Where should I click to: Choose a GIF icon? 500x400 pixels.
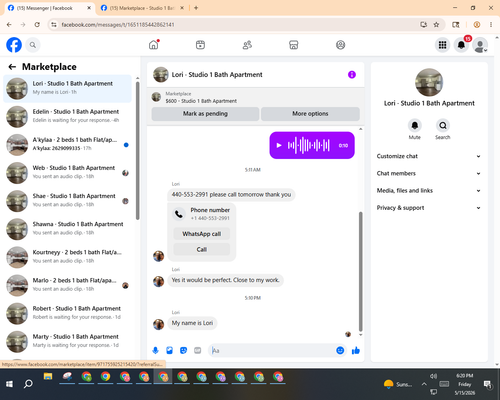[198, 350]
